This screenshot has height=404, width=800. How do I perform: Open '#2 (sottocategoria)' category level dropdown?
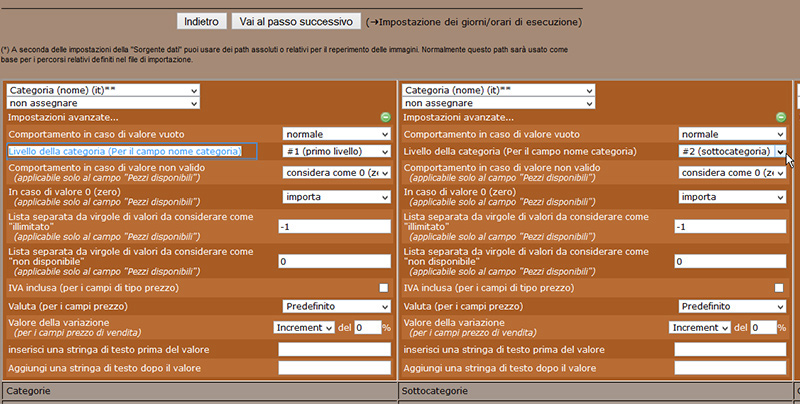tap(733, 152)
